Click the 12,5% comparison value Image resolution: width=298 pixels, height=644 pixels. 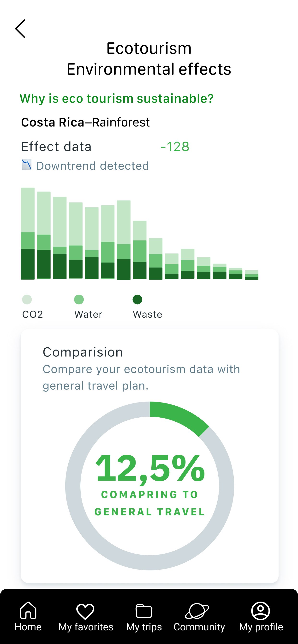click(150, 468)
